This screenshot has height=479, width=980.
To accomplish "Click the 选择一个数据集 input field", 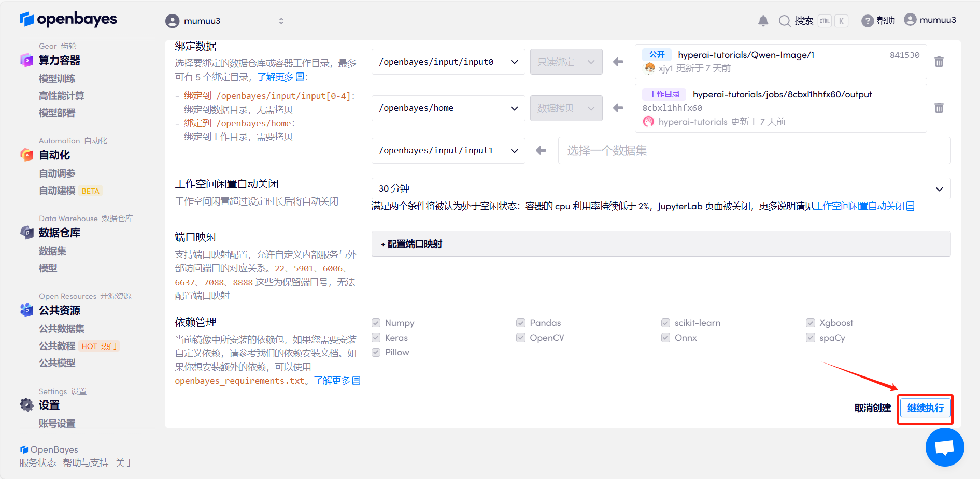I will [x=754, y=151].
